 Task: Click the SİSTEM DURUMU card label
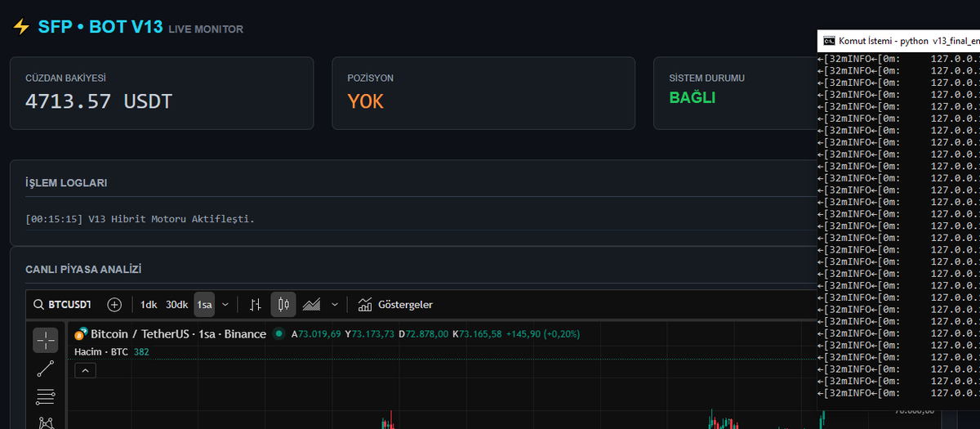coord(707,78)
